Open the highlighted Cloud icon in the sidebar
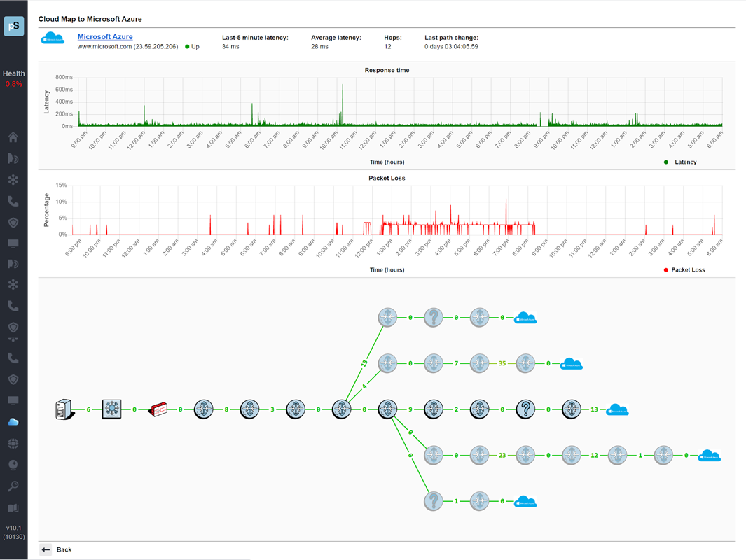 pos(13,422)
